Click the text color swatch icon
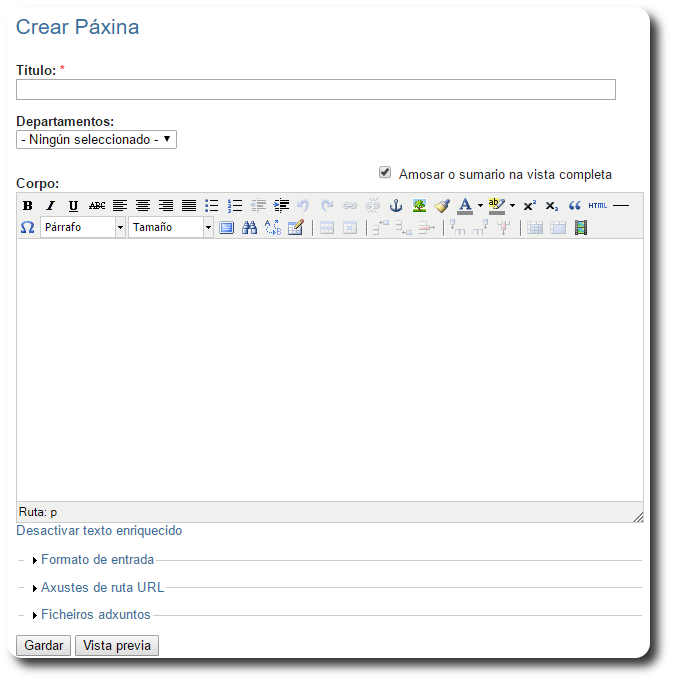The height and width of the screenshot is (681, 673). pyautogui.click(x=465, y=205)
